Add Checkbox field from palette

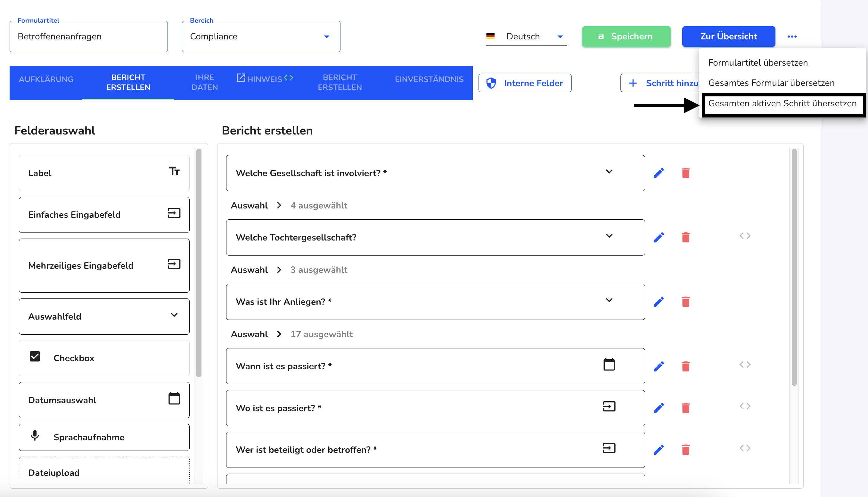tap(104, 358)
